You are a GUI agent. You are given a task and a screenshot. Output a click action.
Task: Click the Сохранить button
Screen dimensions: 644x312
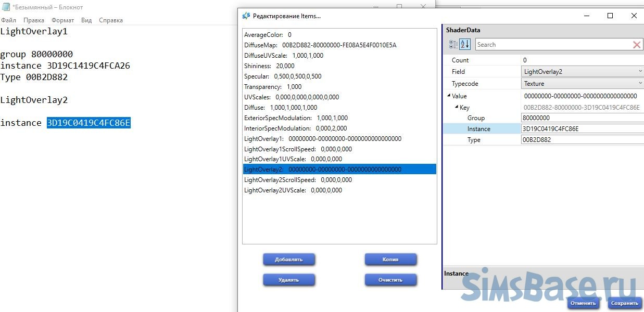pos(624,303)
